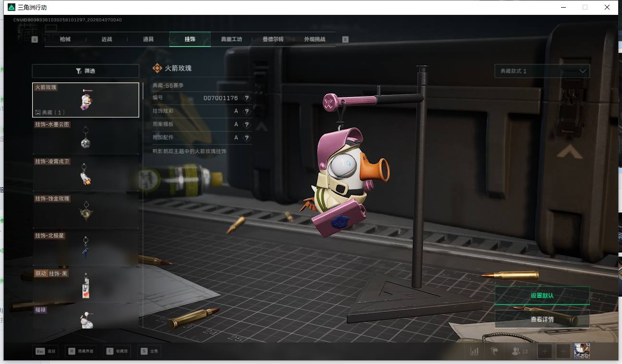This screenshot has height=364, width=622.
Task: Open the help icon for 挂饰炫彩
Action: pos(247,111)
